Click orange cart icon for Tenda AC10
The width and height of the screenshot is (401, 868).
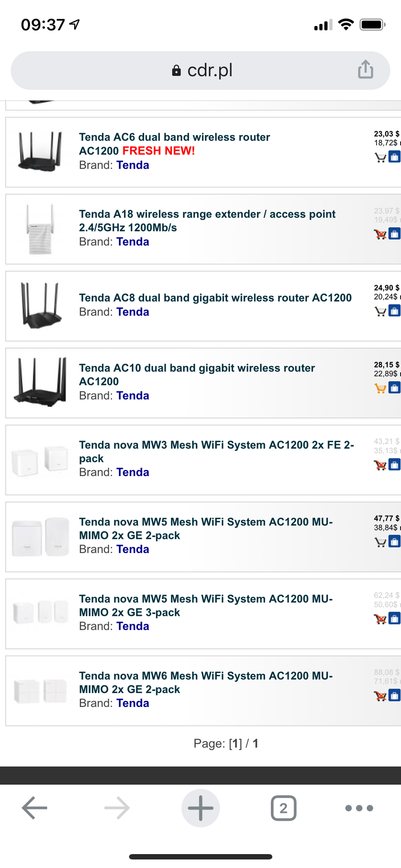[380, 388]
